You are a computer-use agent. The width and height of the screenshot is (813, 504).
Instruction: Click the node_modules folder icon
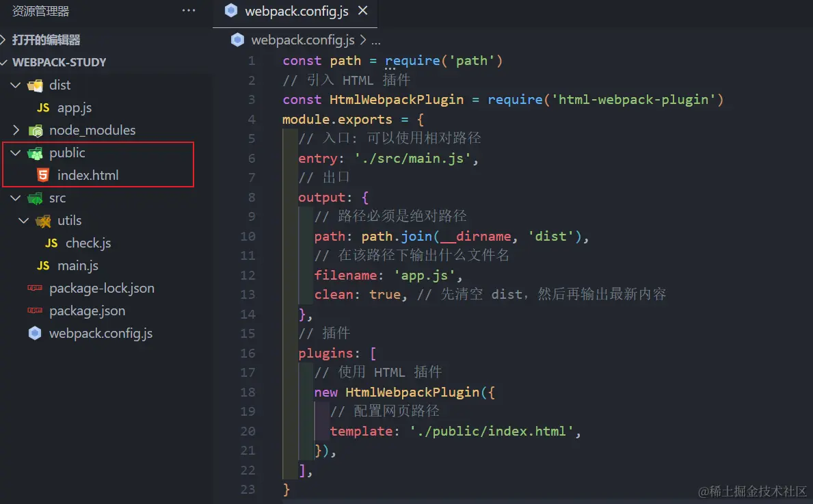(x=36, y=131)
